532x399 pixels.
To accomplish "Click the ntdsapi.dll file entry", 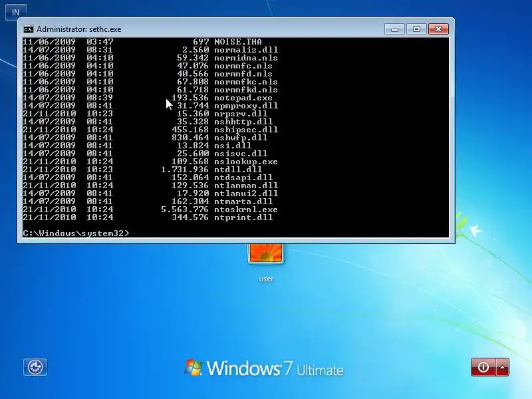I will 243,178.
